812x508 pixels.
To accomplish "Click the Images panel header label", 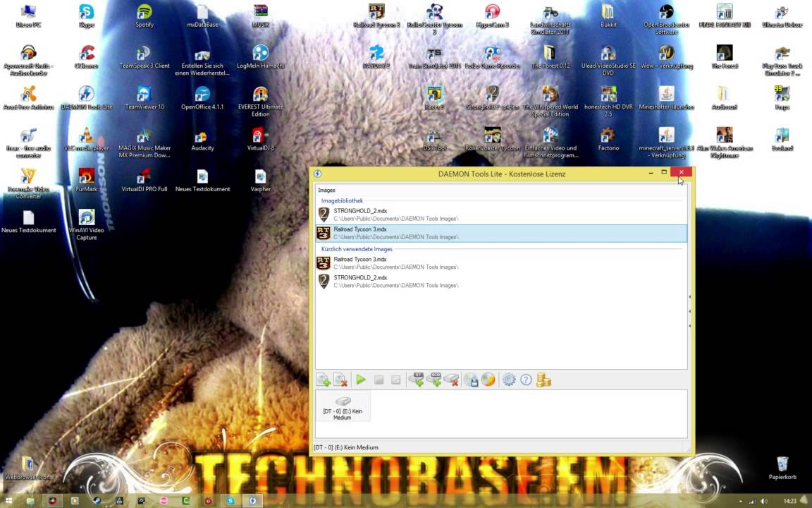I will (x=327, y=190).
